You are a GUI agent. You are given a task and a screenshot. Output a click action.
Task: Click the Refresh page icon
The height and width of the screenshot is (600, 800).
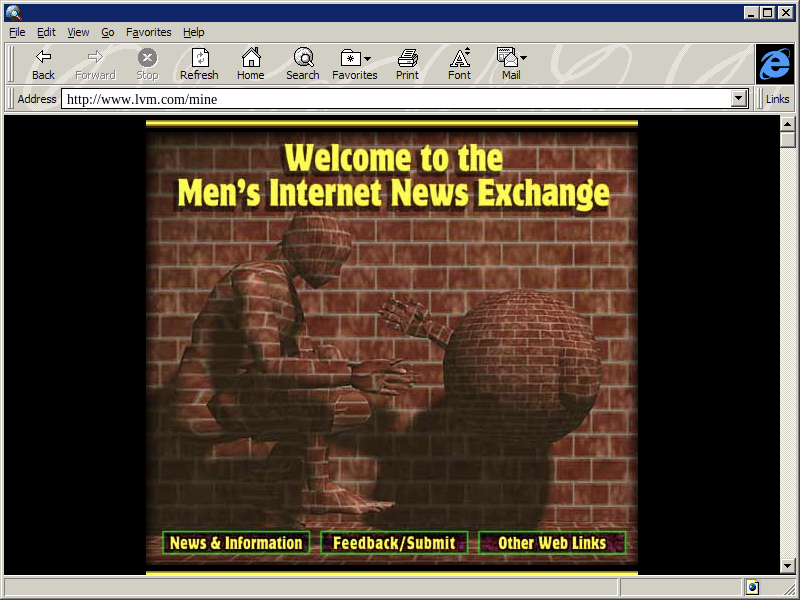click(x=199, y=58)
